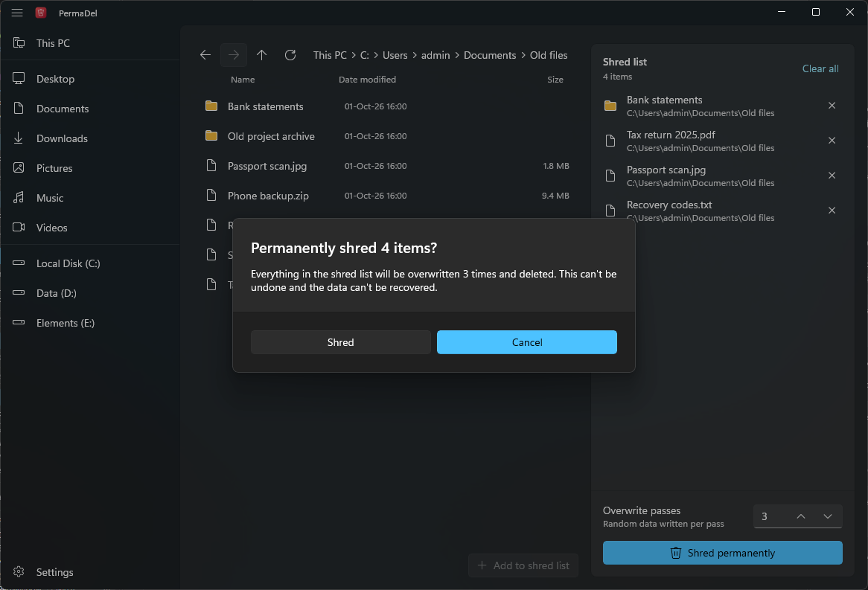Go up one folder level
This screenshot has height=590, width=868.
[x=262, y=55]
